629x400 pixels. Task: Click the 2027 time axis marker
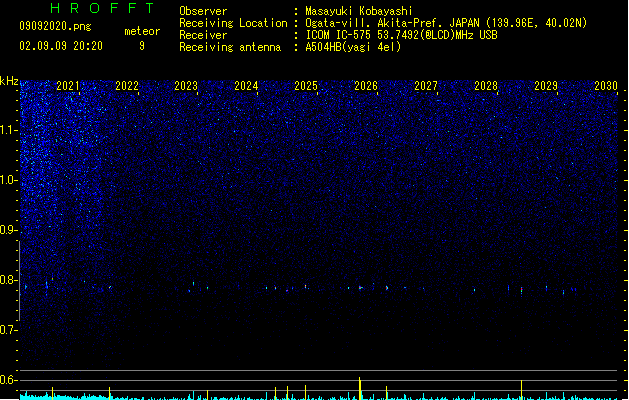coord(426,85)
